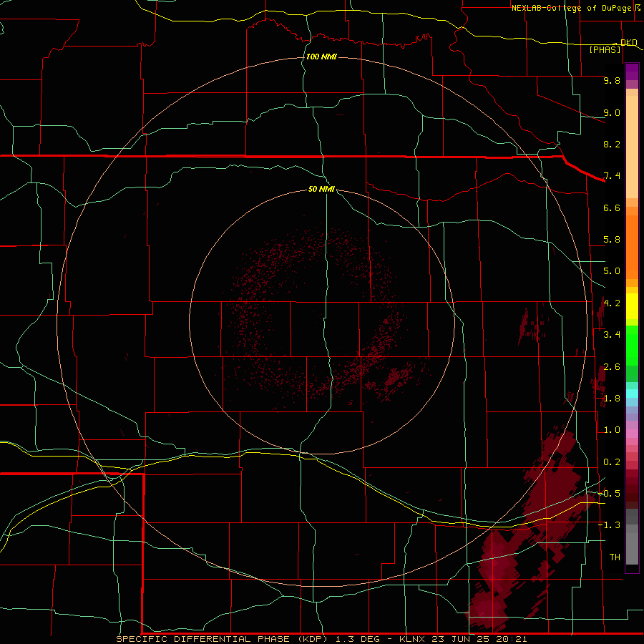
Task: Click the 100 NMI range ring label
Action: 321,57
